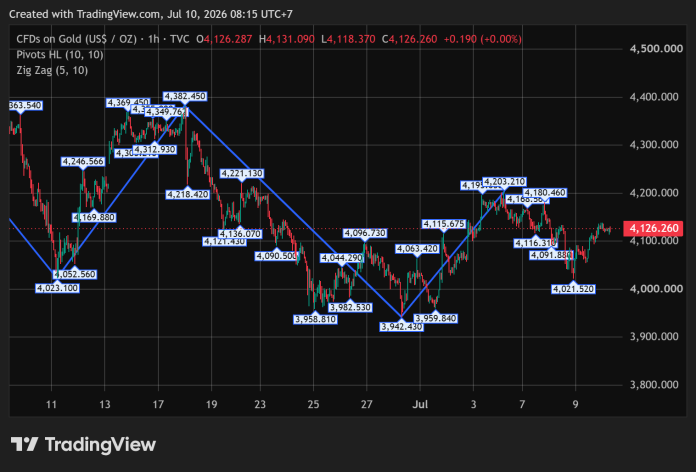
Task: Click the 4,246.566 pivot high label
Action: coord(83,162)
